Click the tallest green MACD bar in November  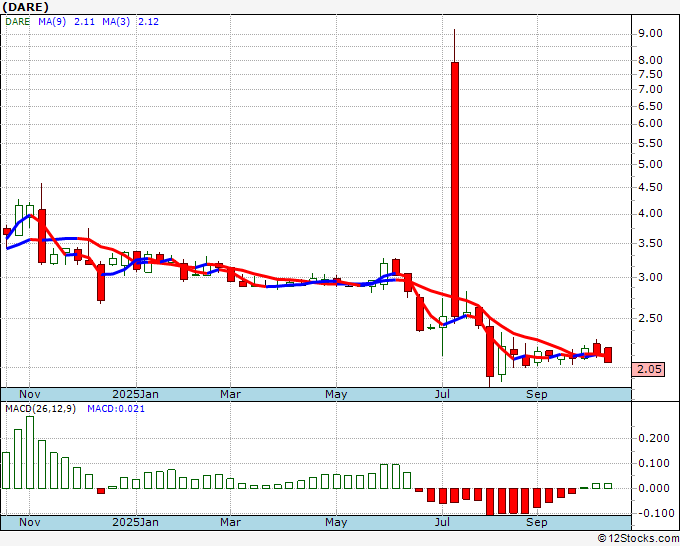[x=30, y=452]
